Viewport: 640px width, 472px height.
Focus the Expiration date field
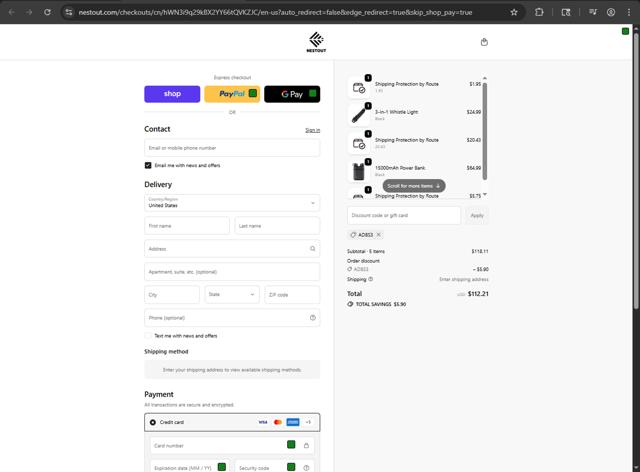click(x=190, y=468)
